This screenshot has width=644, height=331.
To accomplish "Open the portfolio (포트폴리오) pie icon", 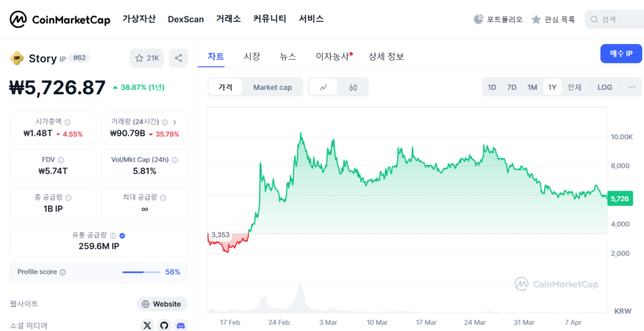I will 479,20.
